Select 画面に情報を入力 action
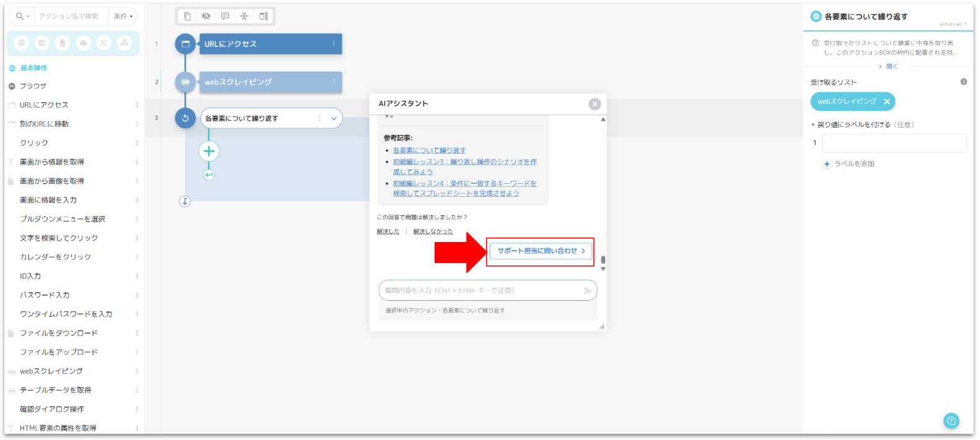The width and height of the screenshot is (980, 440). (x=48, y=200)
